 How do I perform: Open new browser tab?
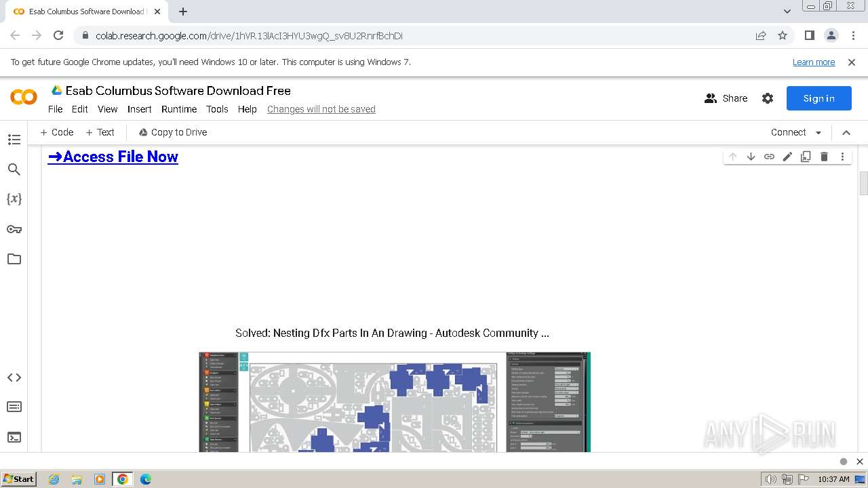click(183, 12)
